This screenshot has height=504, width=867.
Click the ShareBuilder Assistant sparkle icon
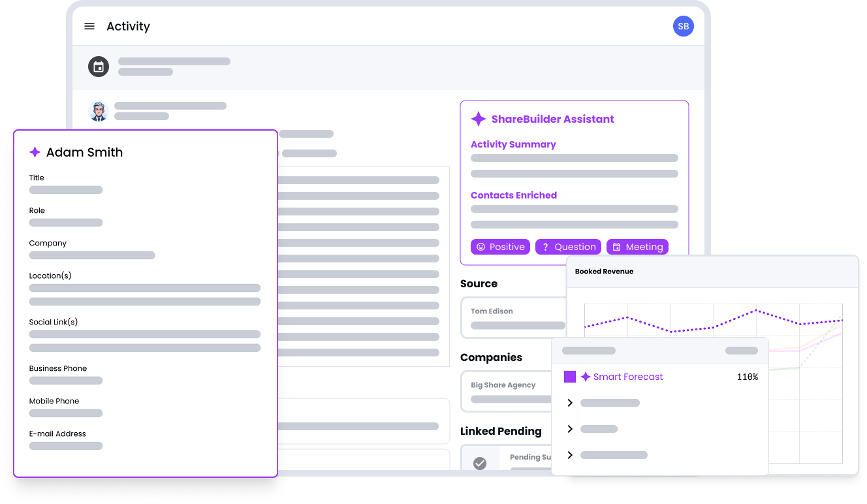[479, 119]
